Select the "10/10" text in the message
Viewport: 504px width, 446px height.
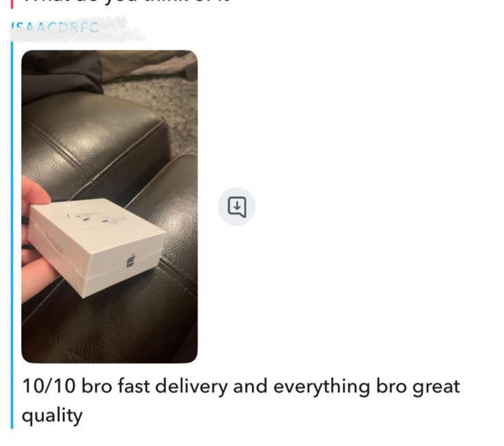point(49,386)
